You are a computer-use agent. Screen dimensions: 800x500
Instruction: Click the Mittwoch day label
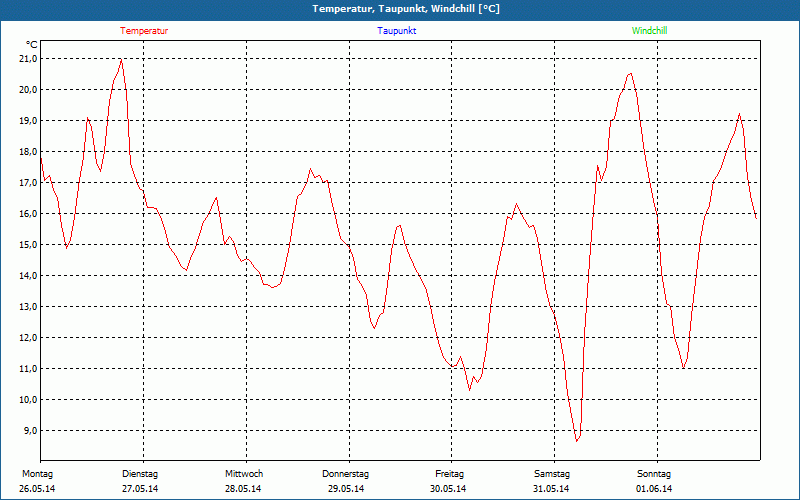(244, 474)
